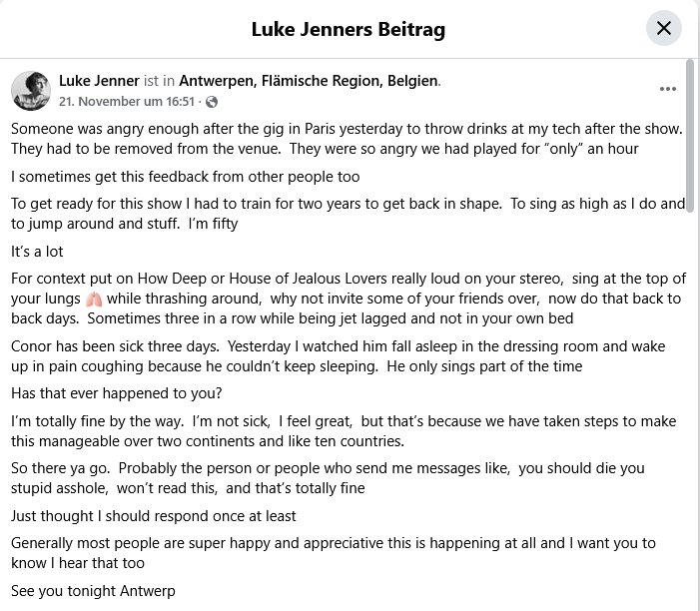The height and width of the screenshot is (611, 700).
Task: Open the Antwerpen, Flämische Region, Belgien location link
Action: 309,80
